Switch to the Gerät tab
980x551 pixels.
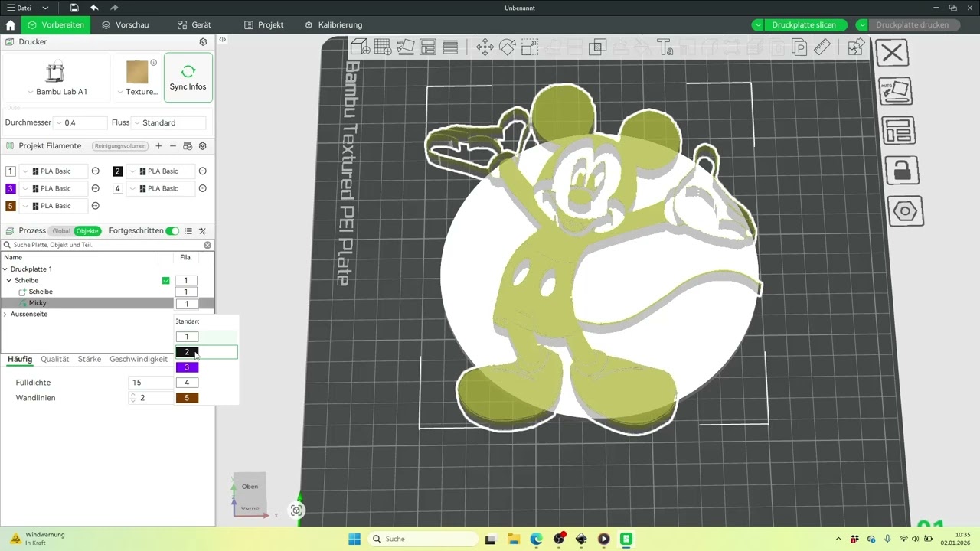(x=194, y=25)
